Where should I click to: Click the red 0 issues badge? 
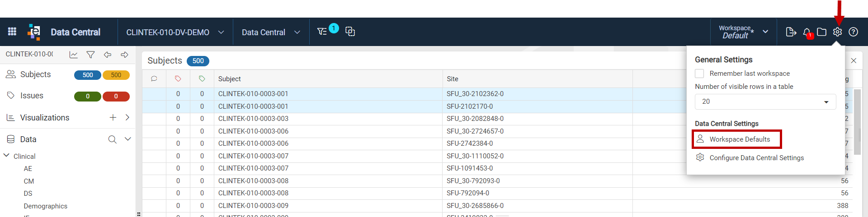[x=116, y=97]
